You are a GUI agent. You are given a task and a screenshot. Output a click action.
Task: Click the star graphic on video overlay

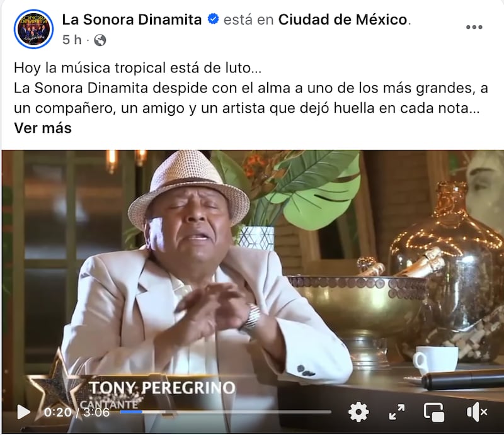[53, 384]
